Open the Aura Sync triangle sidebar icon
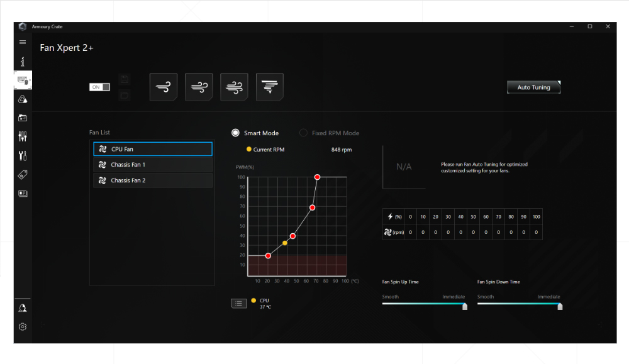 point(23,99)
